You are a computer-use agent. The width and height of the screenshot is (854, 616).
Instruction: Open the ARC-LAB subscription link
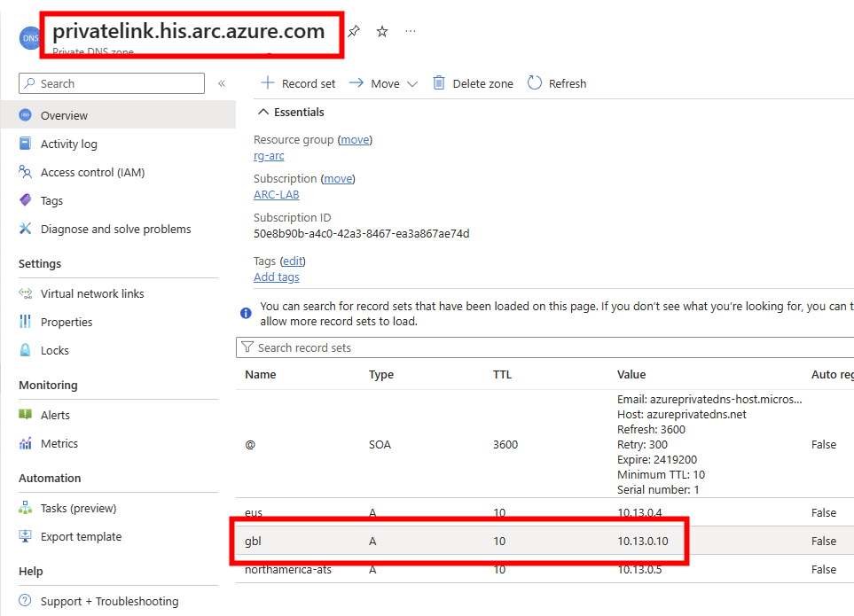point(276,194)
